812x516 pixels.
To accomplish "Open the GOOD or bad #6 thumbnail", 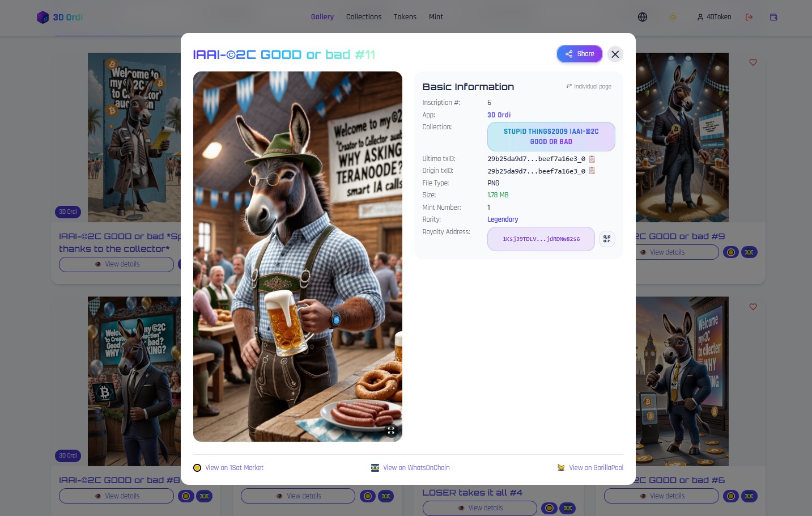I will [682, 381].
